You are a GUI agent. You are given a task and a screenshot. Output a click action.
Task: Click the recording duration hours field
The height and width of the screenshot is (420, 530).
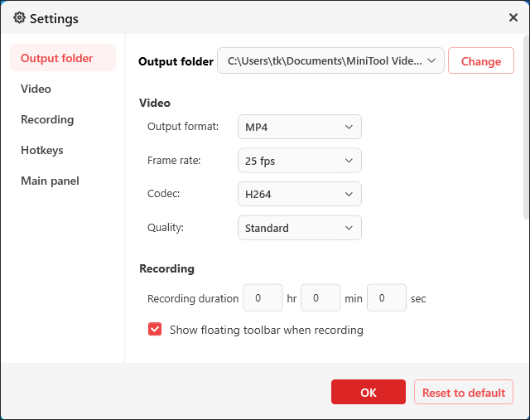pyautogui.click(x=263, y=297)
